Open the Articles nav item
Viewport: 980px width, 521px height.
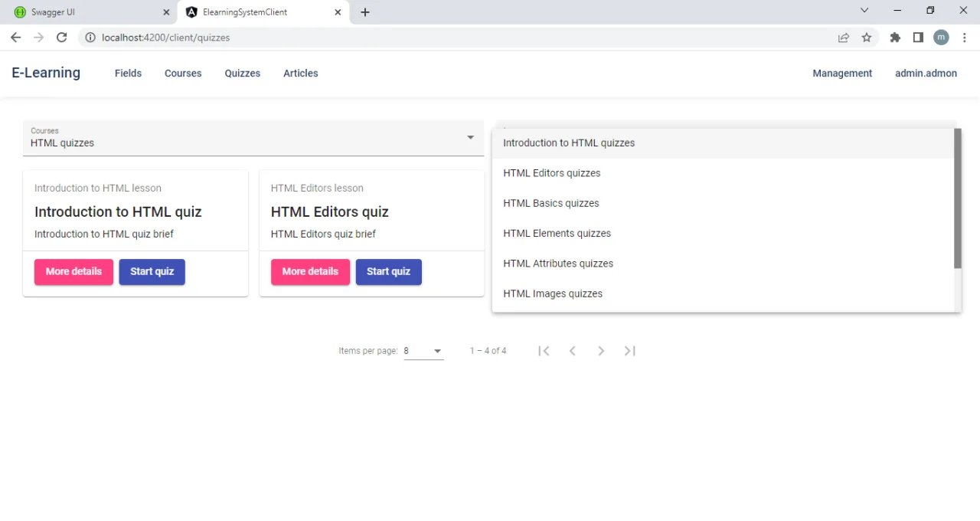coord(301,74)
